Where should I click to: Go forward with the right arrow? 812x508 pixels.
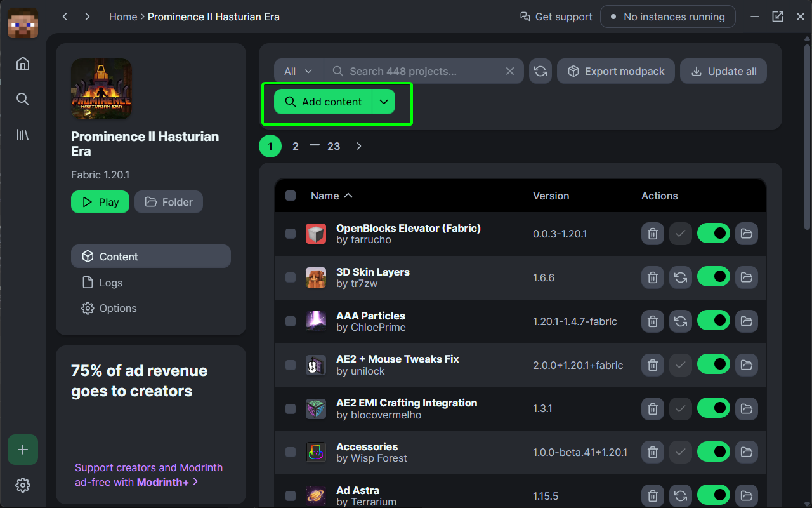tap(88, 17)
